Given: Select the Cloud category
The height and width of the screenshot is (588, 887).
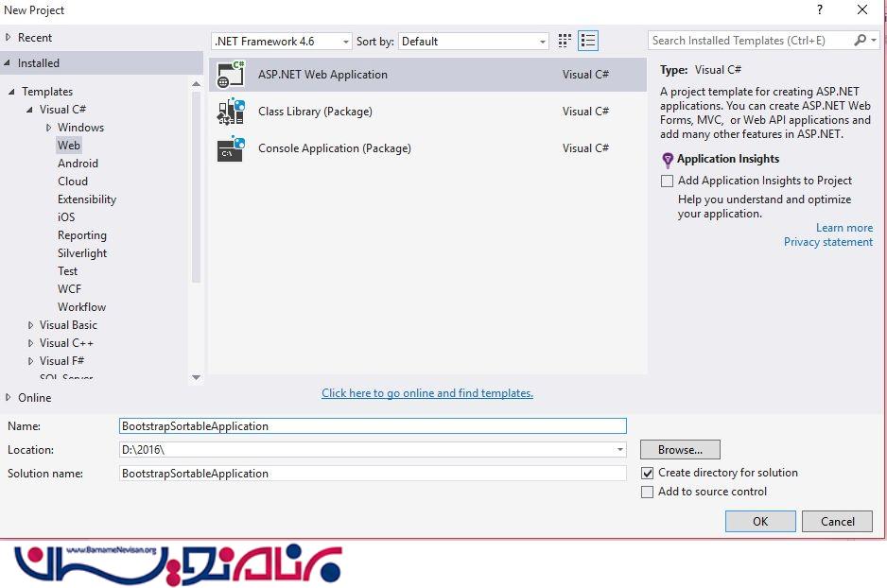Looking at the screenshot, I should (73, 182).
